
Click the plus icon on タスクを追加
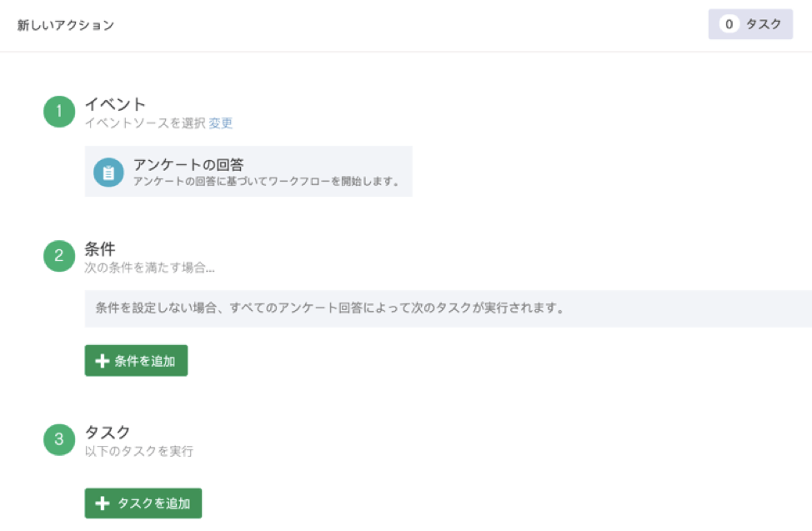pyautogui.click(x=103, y=503)
